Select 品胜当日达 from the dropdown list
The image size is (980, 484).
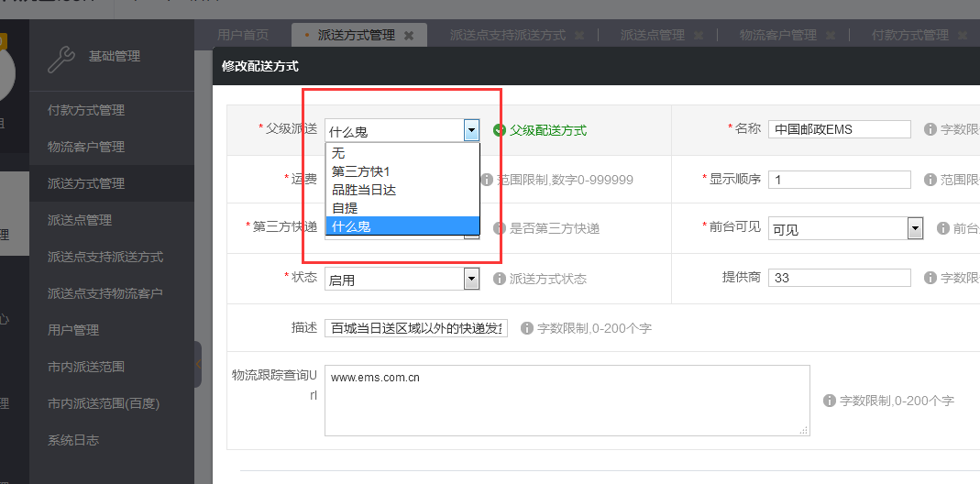coord(364,190)
